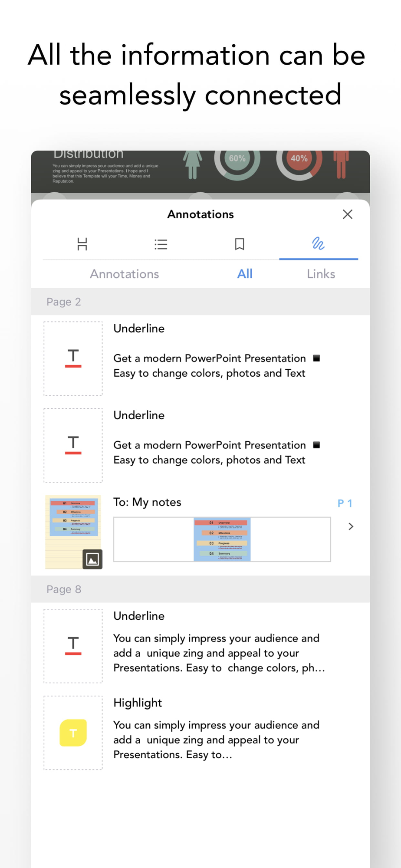Open second Underline annotation thumbnail on Page 2
The width and height of the screenshot is (401, 868).
73,445
